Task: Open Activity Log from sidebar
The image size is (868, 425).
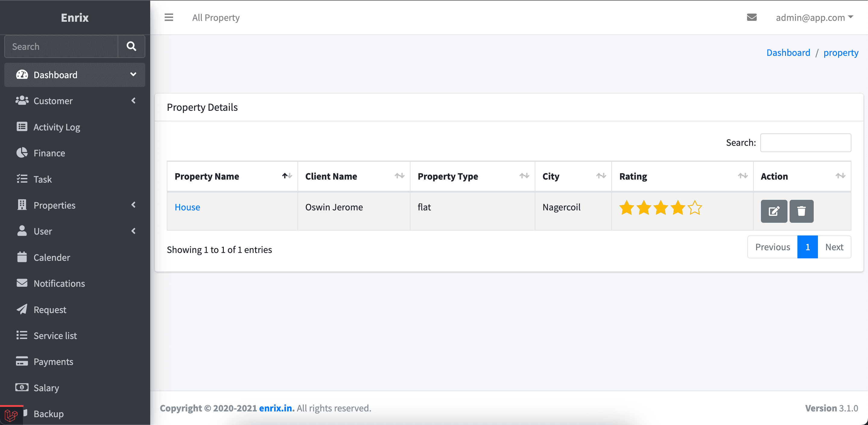Action: pos(57,127)
